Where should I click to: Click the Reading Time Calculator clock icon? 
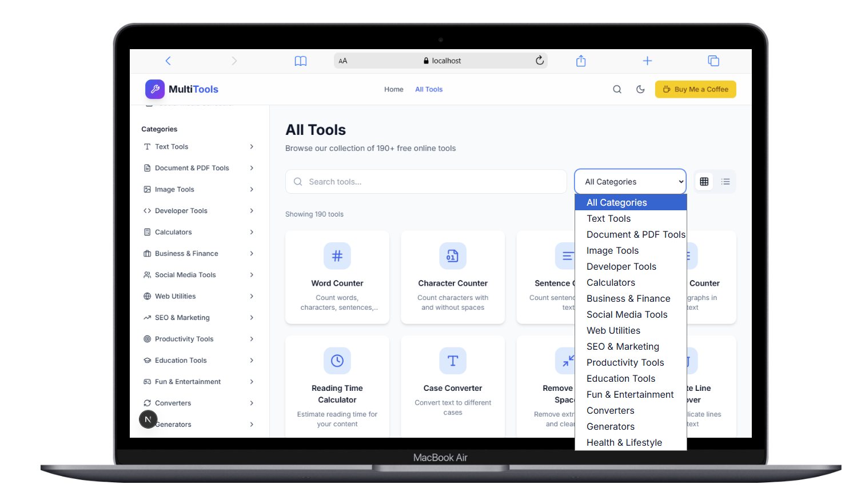pos(337,361)
